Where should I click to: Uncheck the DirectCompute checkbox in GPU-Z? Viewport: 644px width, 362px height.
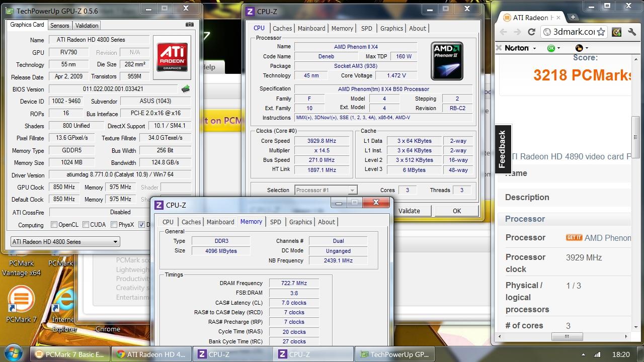pos(141,224)
